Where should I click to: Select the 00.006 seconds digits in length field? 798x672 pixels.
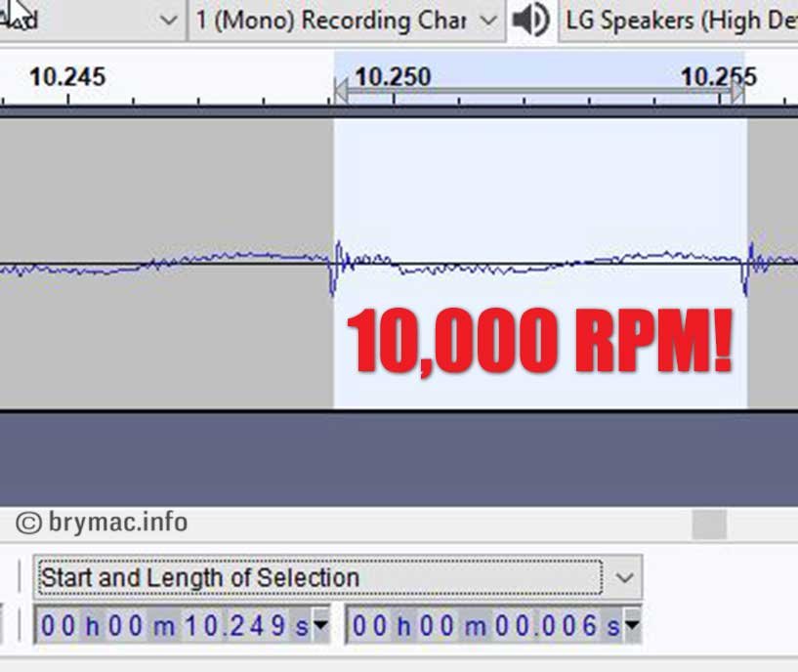(547, 626)
